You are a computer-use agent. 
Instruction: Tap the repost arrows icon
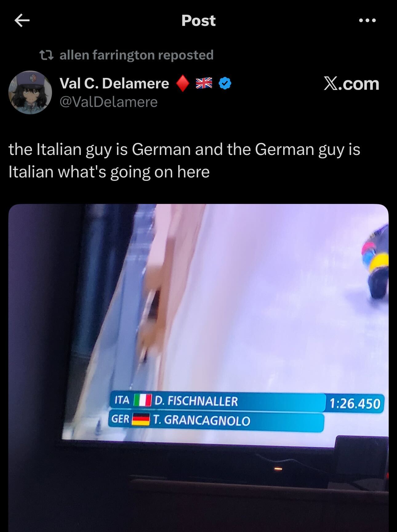coord(47,55)
